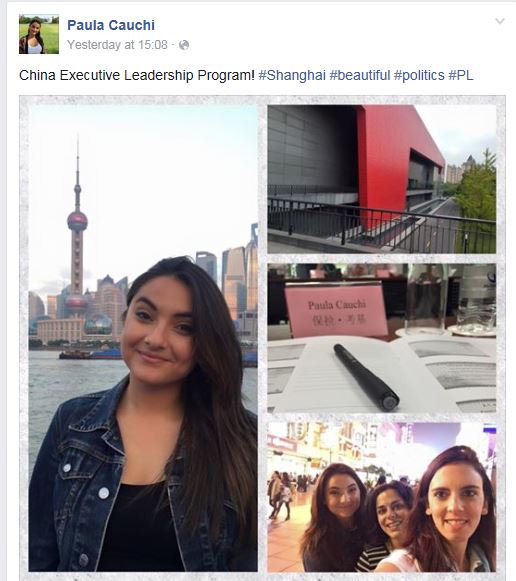This screenshot has height=581, width=516.
Task: Click the middle woman in the striped top
Action: (387, 526)
